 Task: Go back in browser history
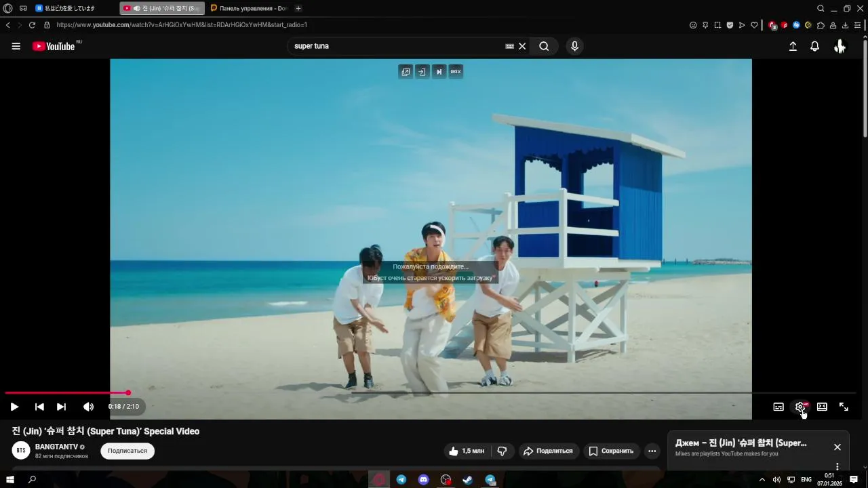[7, 25]
